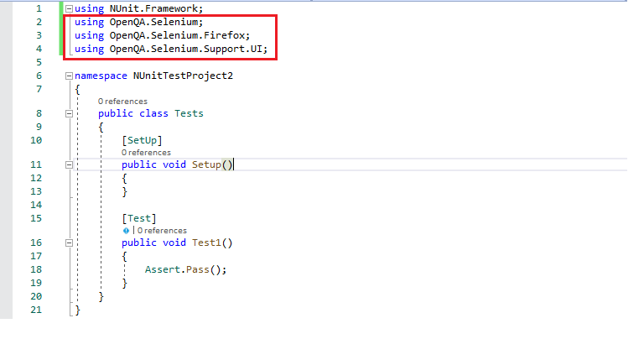Open the references link above the Setup method

point(146,153)
